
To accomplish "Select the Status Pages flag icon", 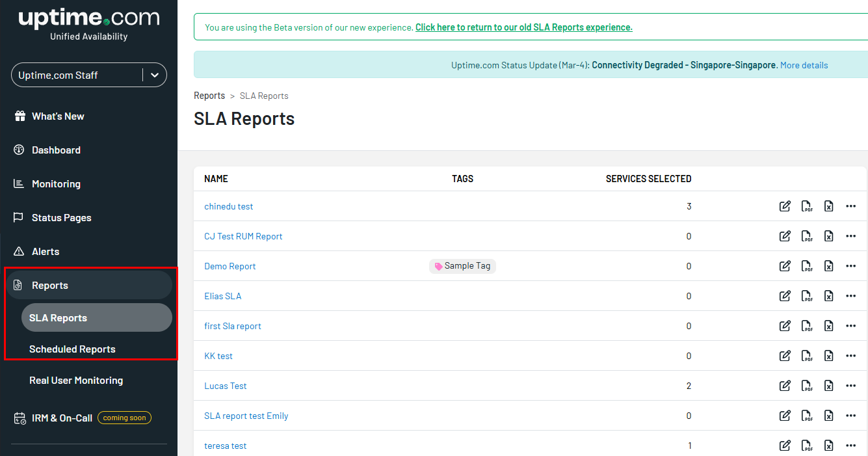I will click(19, 218).
